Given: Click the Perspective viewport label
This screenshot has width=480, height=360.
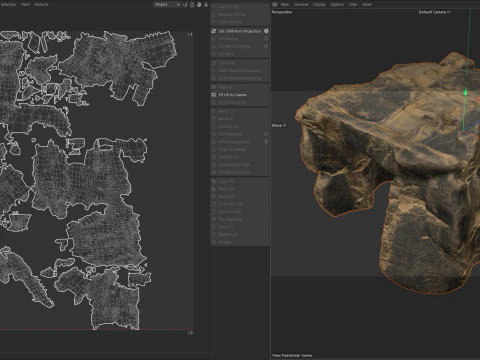Looking at the screenshot, I should pyautogui.click(x=282, y=12).
